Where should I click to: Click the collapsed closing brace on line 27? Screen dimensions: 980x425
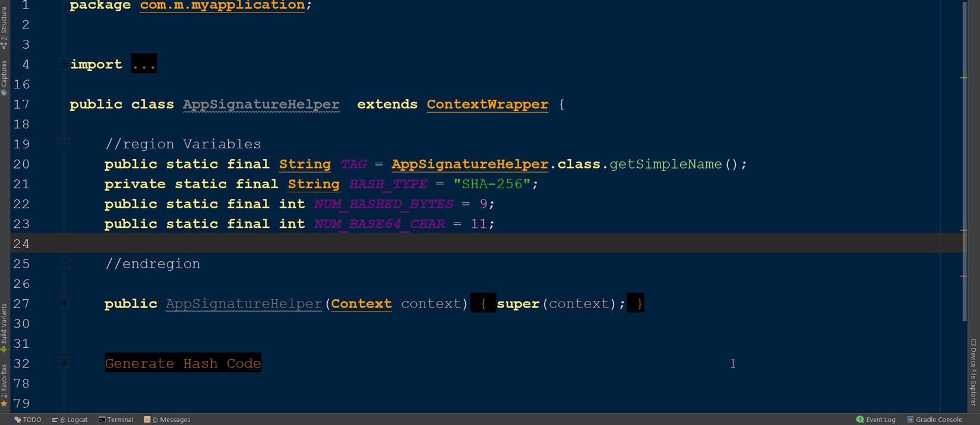point(636,303)
